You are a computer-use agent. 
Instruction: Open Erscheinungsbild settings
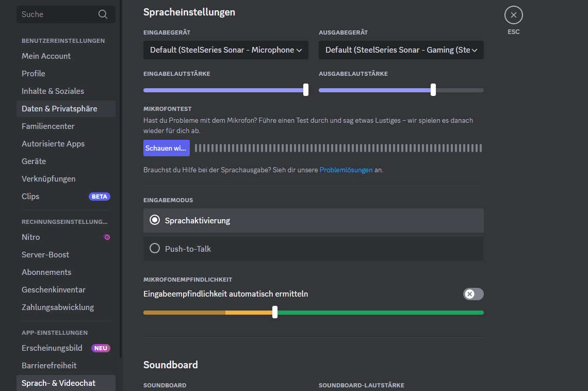[x=66, y=348]
